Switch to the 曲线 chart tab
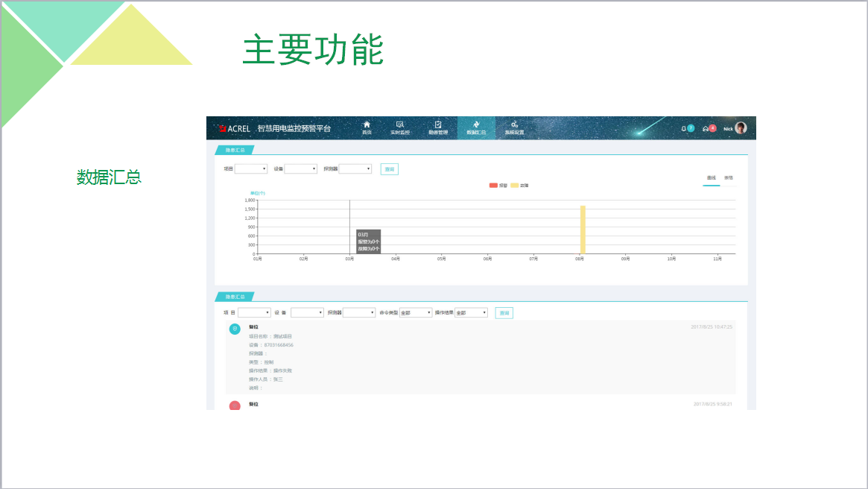 click(711, 178)
